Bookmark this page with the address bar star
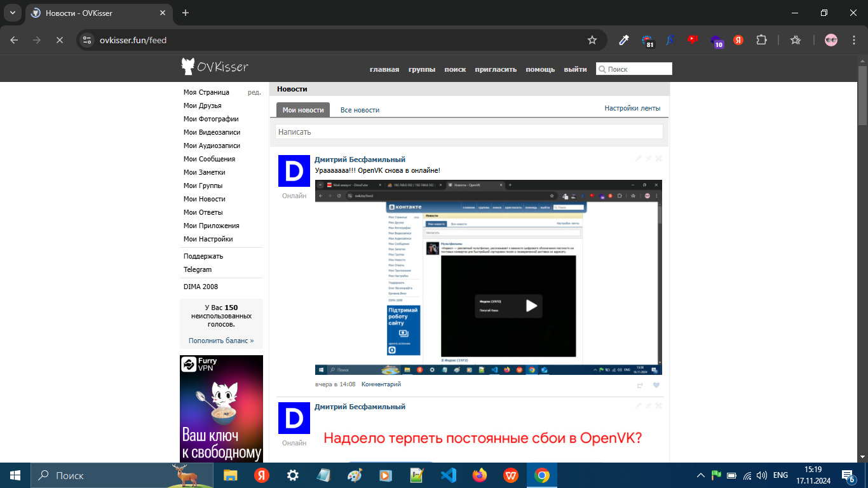The image size is (868, 488). pos(592,40)
